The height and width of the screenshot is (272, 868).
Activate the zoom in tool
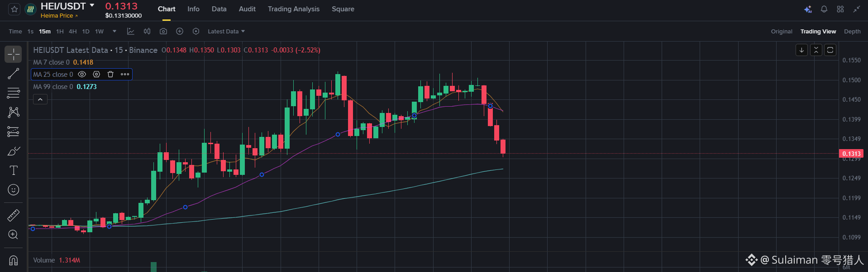14,234
